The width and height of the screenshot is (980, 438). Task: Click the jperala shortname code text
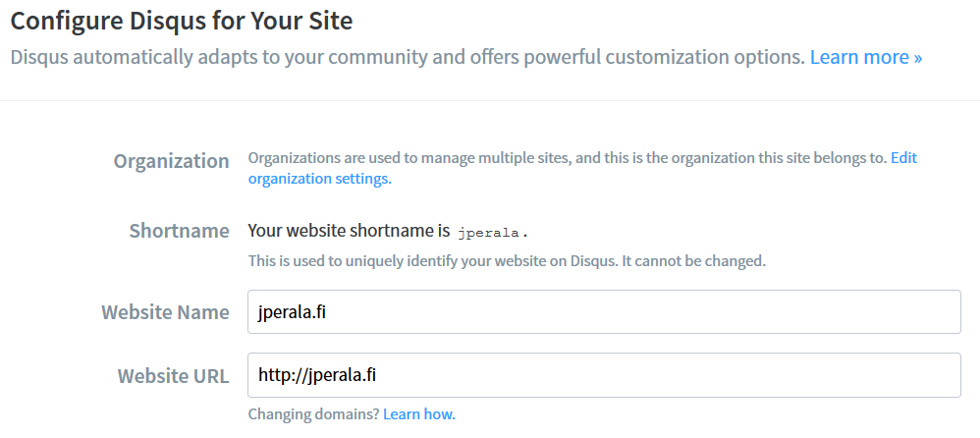(488, 233)
